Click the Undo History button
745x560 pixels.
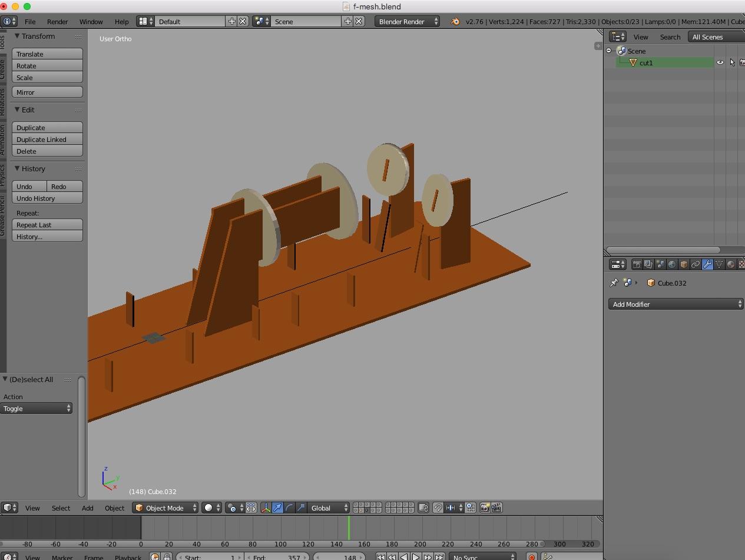(x=47, y=198)
